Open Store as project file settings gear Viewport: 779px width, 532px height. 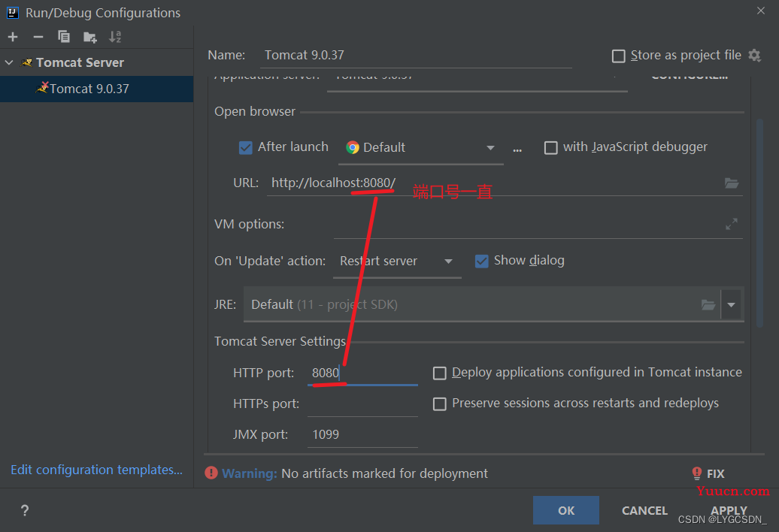[755, 55]
